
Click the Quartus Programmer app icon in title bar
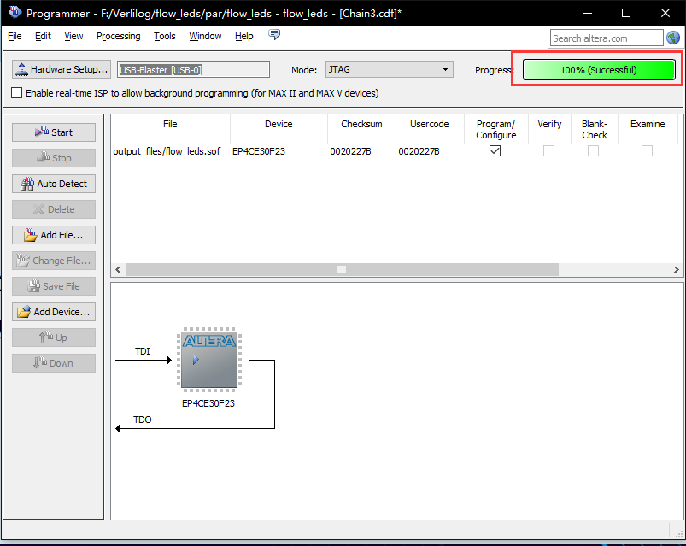coord(14,12)
